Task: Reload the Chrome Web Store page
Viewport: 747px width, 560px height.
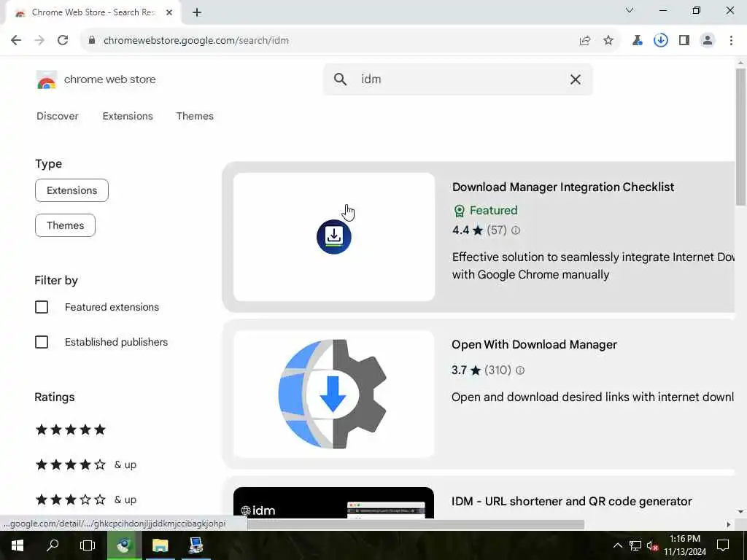Action: [x=63, y=41]
